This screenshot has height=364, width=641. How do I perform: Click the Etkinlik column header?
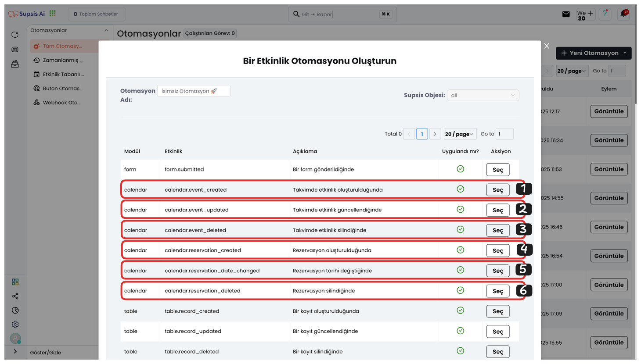pyautogui.click(x=173, y=151)
